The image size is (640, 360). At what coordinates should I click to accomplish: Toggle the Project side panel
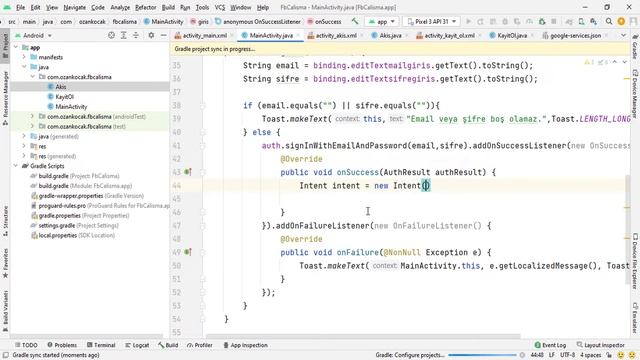5,45
